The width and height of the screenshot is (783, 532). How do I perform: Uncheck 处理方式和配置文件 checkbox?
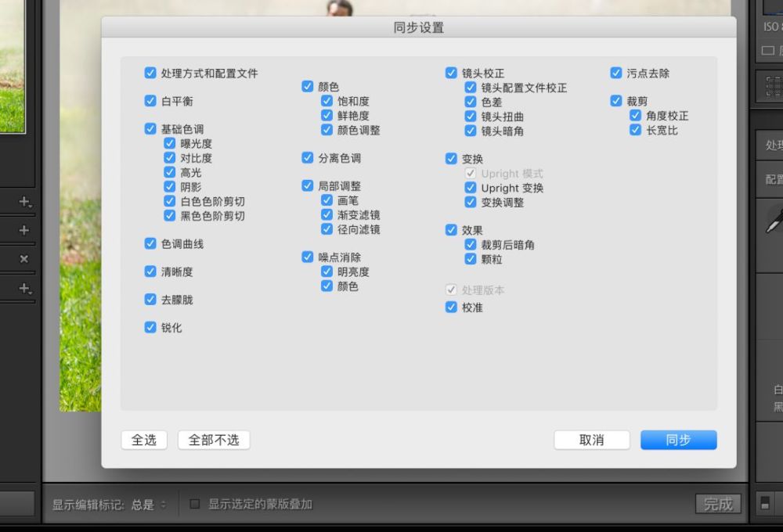pyautogui.click(x=150, y=73)
